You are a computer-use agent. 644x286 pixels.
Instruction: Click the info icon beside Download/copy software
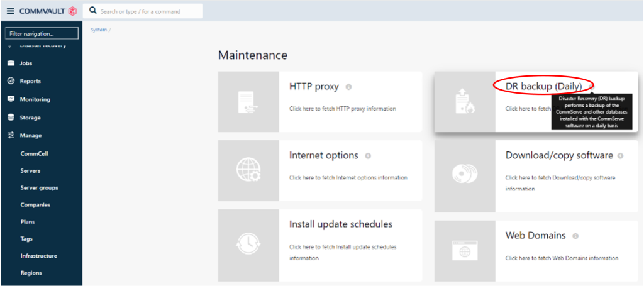point(620,156)
